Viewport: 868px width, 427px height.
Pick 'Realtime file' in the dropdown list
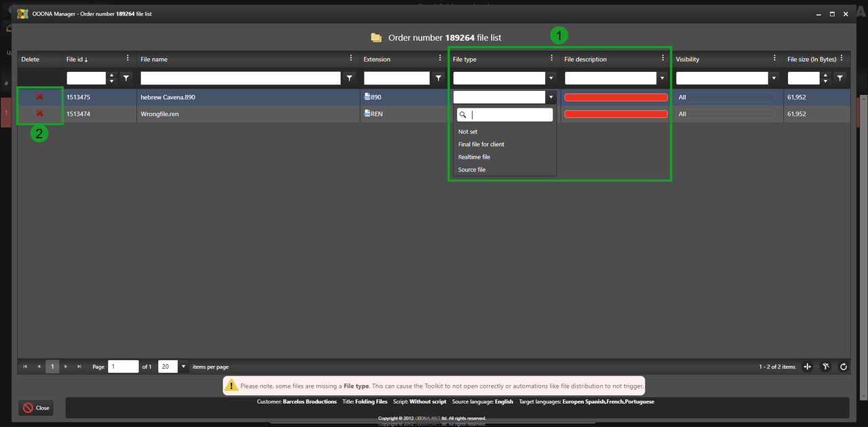[x=474, y=157]
